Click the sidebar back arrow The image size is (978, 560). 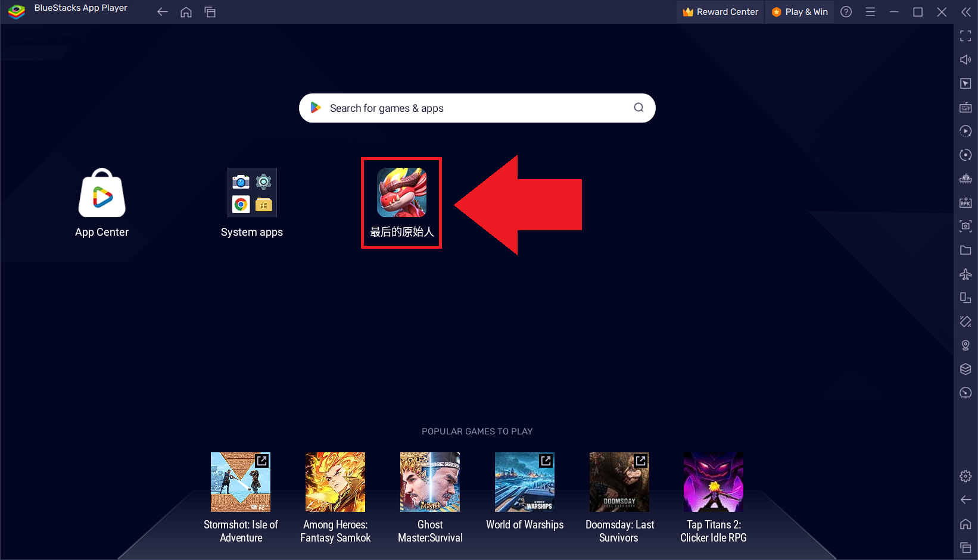965,500
